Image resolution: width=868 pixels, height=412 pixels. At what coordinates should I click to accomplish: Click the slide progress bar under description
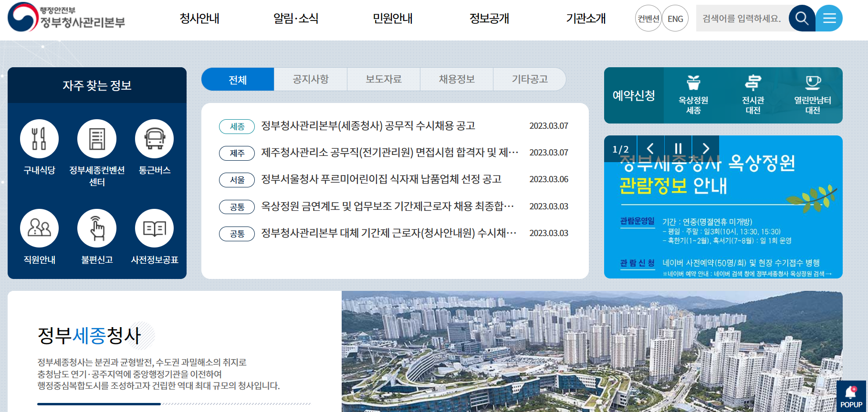click(x=174, y=404)
